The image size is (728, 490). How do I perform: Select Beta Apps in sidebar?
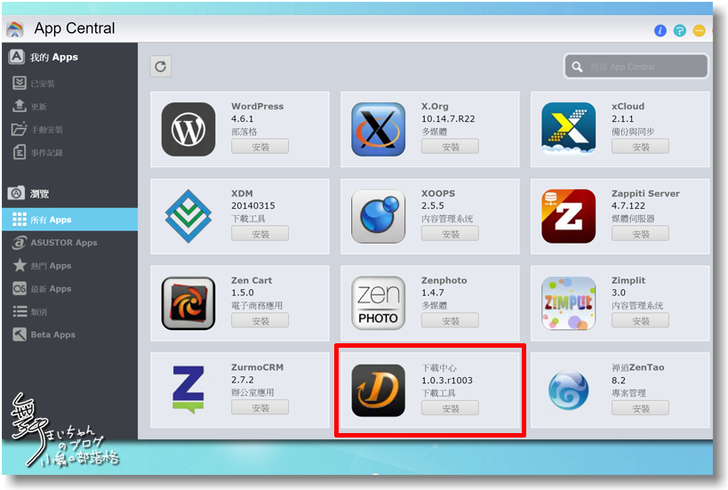(x=70, y=334)
